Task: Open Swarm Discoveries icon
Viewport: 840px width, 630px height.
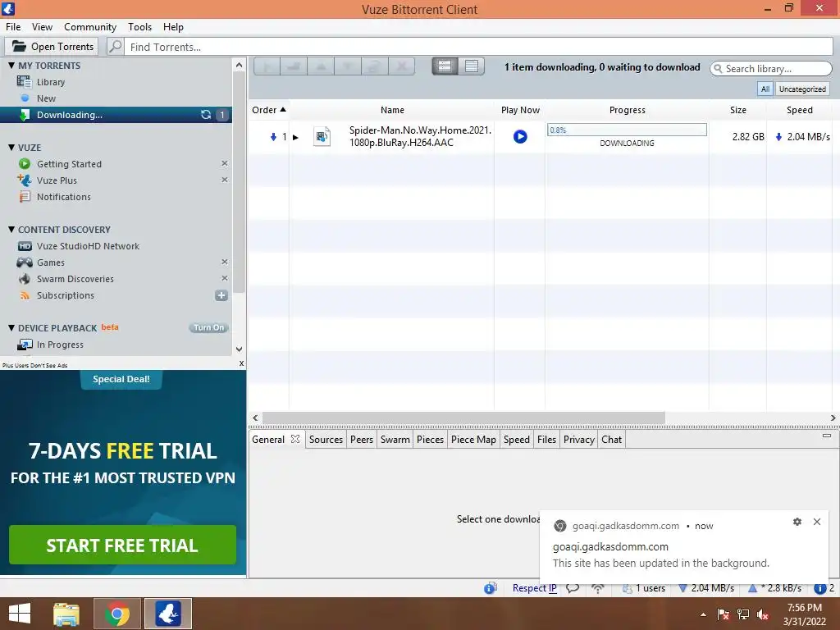Action: tap(25, 279)
